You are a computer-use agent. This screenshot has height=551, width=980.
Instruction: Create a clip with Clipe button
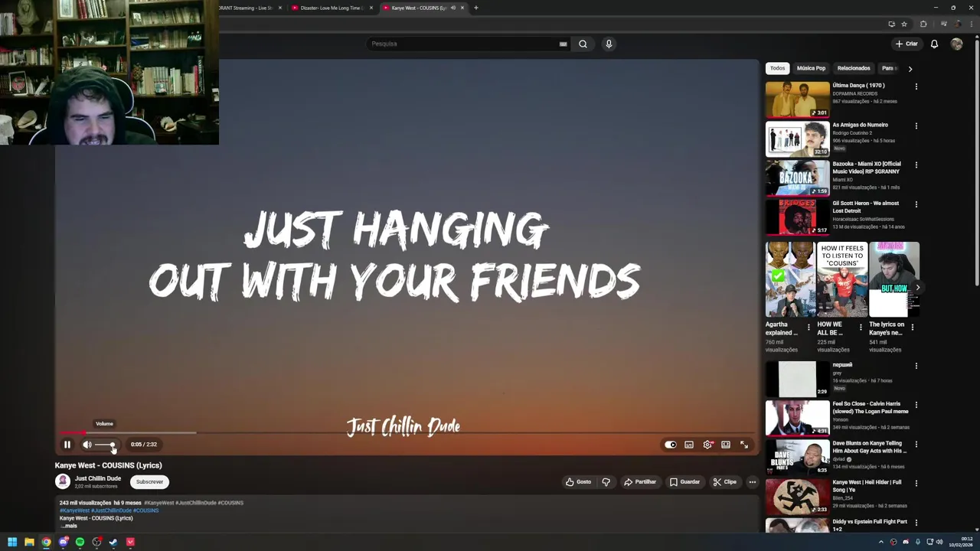coord(724,482)
